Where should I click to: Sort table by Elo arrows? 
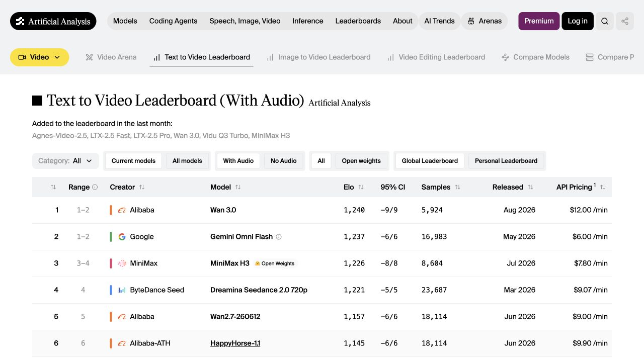(361, 187)
